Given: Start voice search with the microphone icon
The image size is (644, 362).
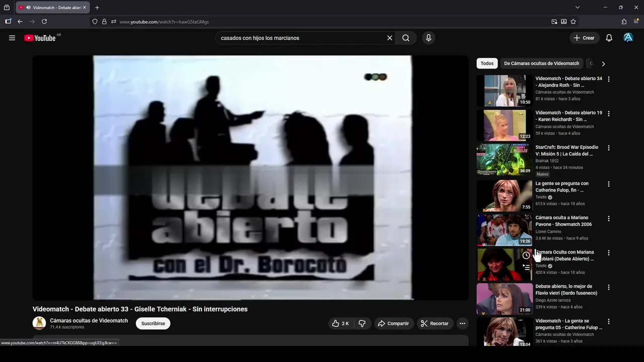Looking at the screenshot, I should coord(428,38).
